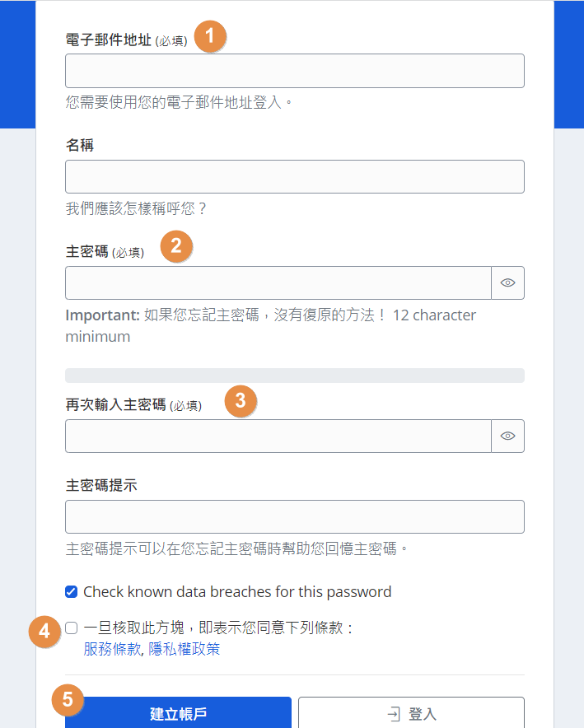The width and height of the screenshot is (584, 728).
Task: Click the password strength progress bar
Action: [x=294, y=376]
